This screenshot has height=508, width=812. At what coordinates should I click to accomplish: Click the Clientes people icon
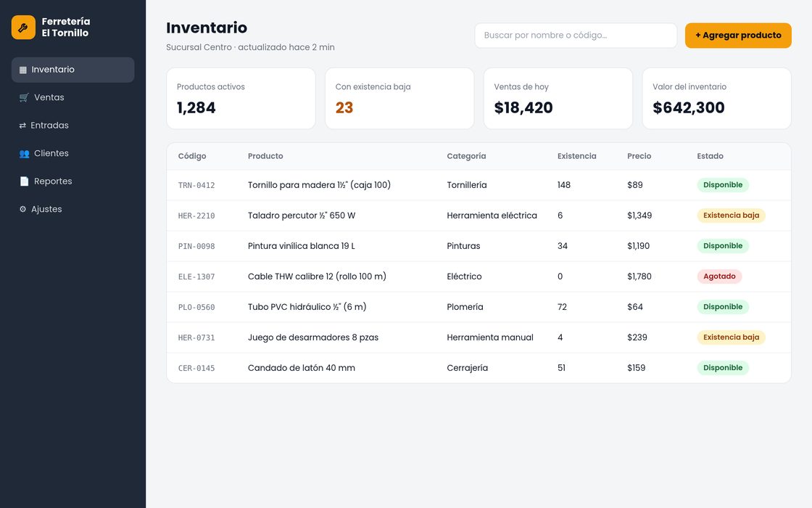(x=24, y=153)
